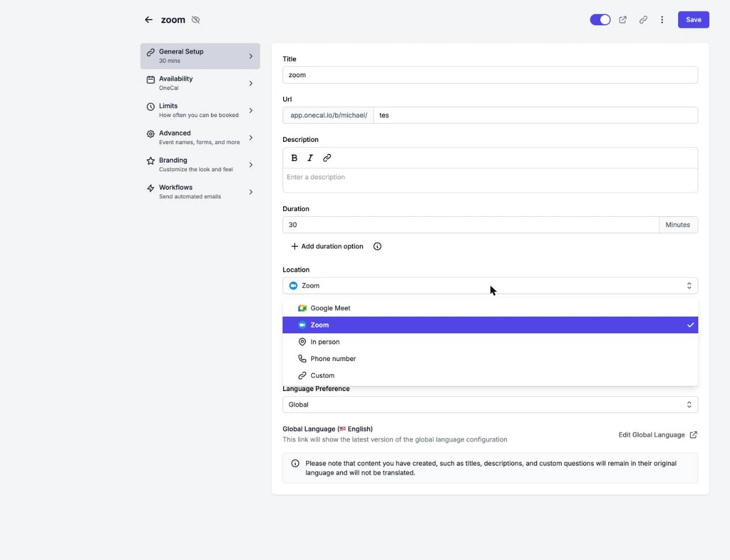The height and width of the screenshot is (560, 730).
Task: Click the app.onecal.io/b/michael/ URL prefix
Action: pos(328,115)
